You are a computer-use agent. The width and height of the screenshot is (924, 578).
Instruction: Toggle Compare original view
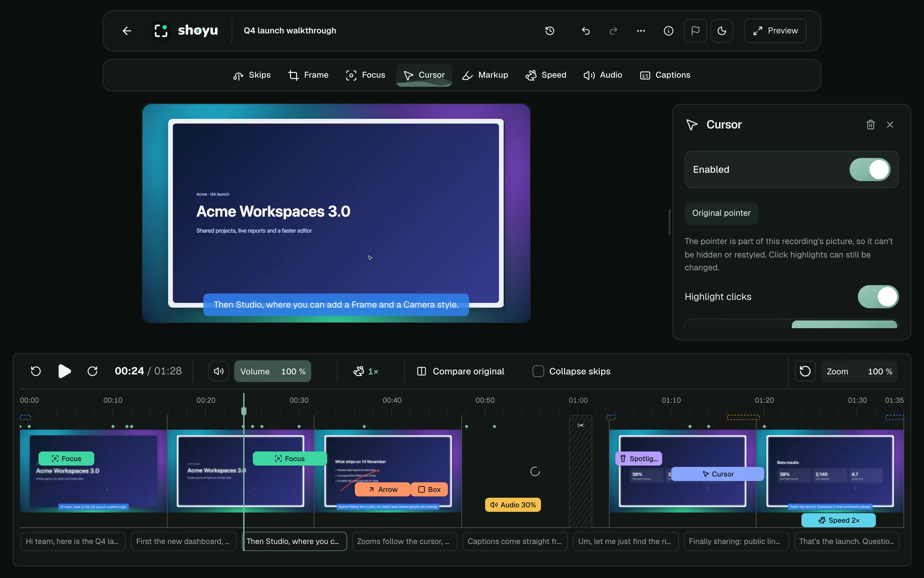tap(461, 371)
